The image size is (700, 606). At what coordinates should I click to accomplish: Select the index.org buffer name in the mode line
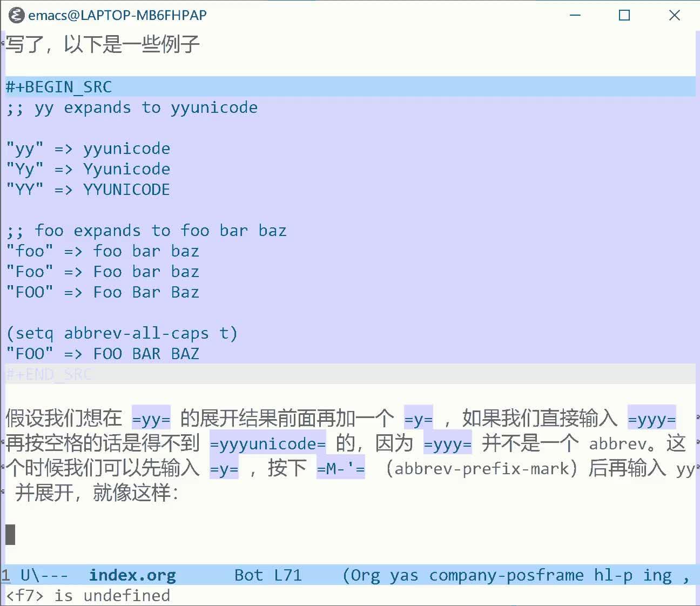click(x=132, y=575)
